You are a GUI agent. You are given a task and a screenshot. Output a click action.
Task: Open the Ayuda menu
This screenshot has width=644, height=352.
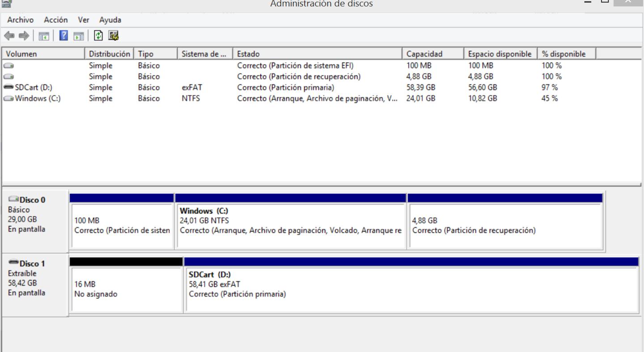[x=110, y=20]
